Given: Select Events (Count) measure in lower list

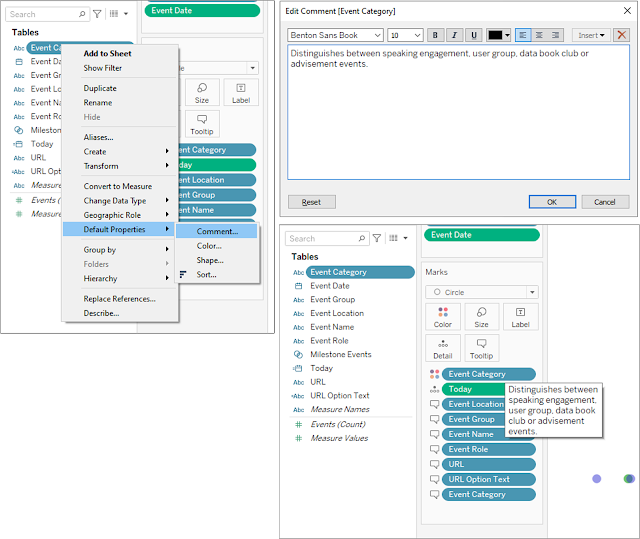Looking at the screenshot, I should [x=338, y=424].
